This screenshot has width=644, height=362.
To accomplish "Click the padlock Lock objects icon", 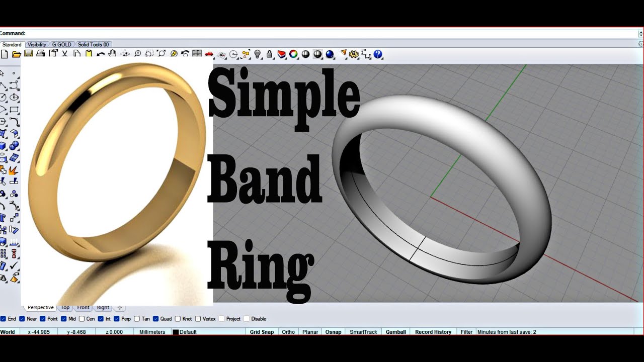I will click(x=269, y=54).
